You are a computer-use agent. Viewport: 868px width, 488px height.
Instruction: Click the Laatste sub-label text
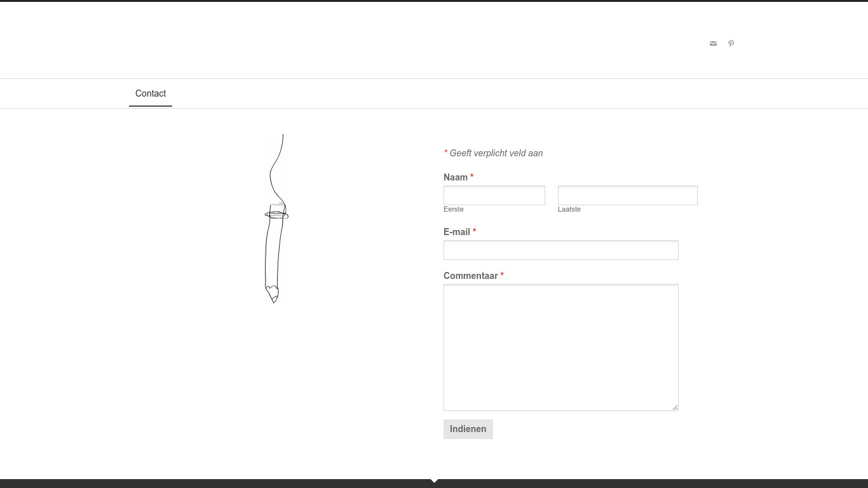[x=569, y=209]
